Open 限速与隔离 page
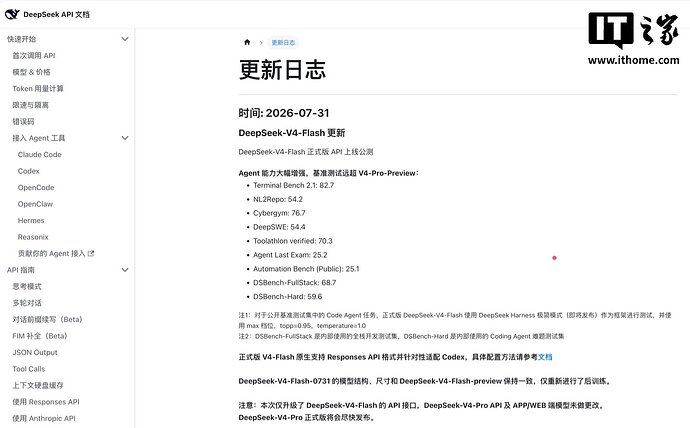Viewport: 690px width, 428px height. [x=30, y=105]
